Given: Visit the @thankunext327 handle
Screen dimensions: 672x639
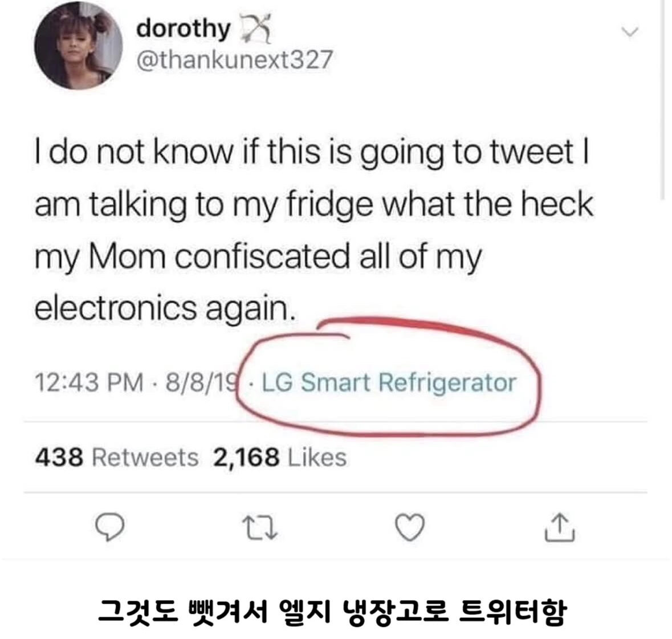Looking at the screenshot, I should pyautogui.click(x=234, y=60).
